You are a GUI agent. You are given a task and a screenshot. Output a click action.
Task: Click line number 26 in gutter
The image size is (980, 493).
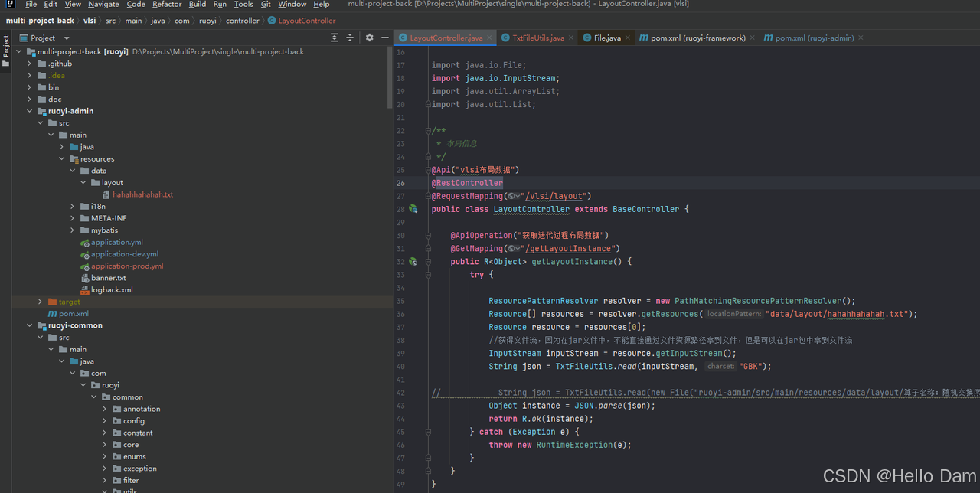coord(400,183)
